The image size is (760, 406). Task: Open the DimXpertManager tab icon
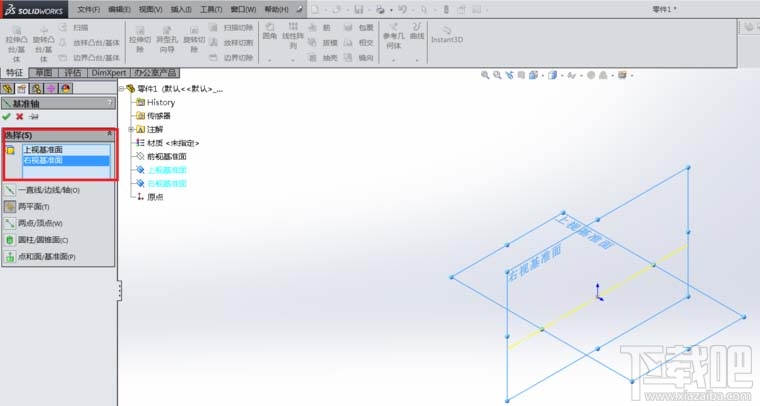pyautogui.click(x=51, y=89)
